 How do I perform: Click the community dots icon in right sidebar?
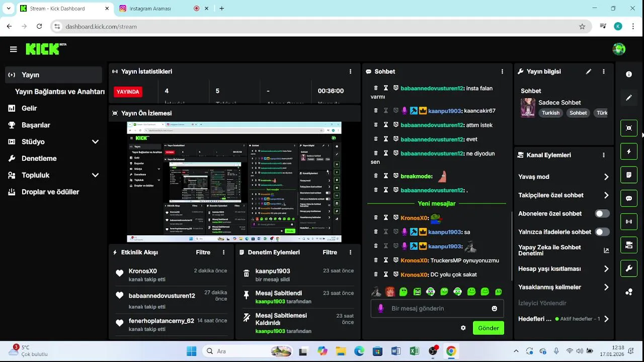[629, 292]
